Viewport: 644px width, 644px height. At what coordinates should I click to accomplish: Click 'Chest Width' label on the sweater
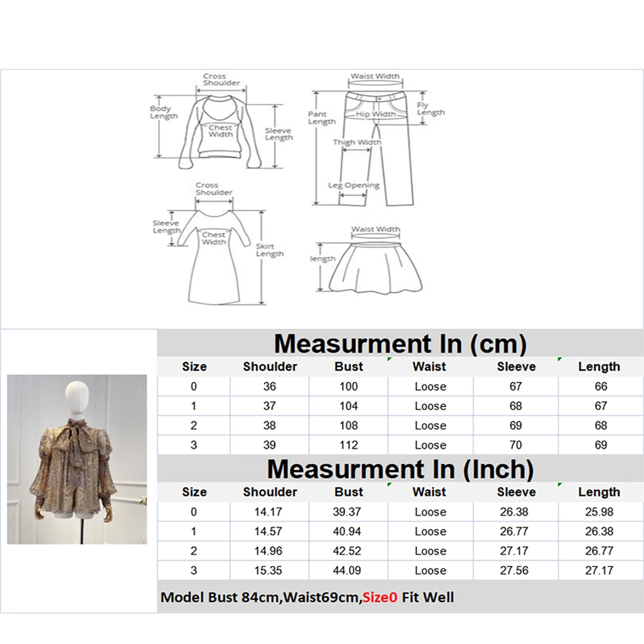[x=220, y=131]
